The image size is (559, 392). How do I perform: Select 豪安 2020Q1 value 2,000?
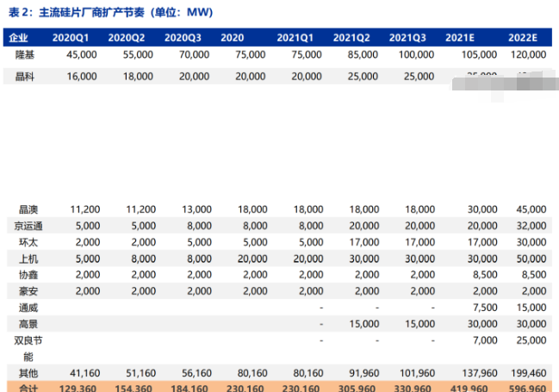pyautogui.click(x=88, y=291)
